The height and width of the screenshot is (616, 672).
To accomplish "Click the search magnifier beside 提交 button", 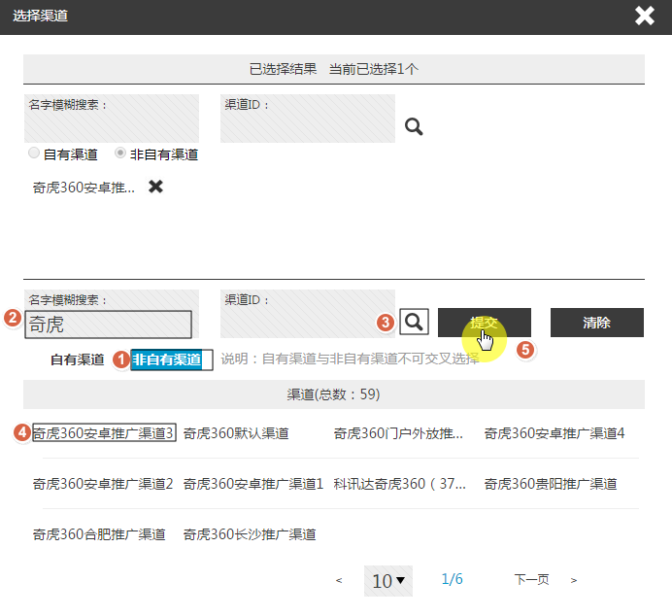I will click(414, 322).
